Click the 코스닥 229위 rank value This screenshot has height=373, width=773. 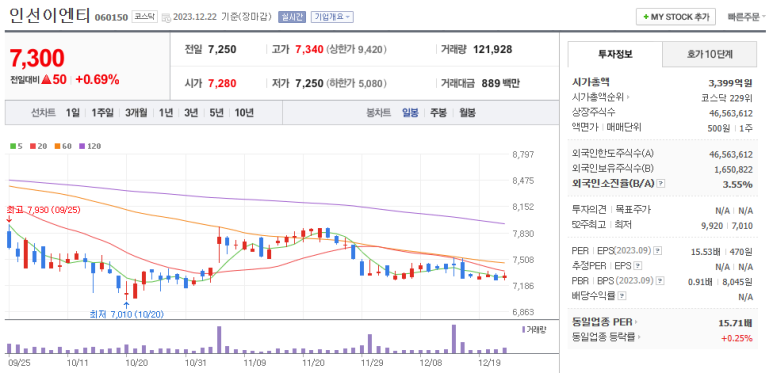[727, 97]
